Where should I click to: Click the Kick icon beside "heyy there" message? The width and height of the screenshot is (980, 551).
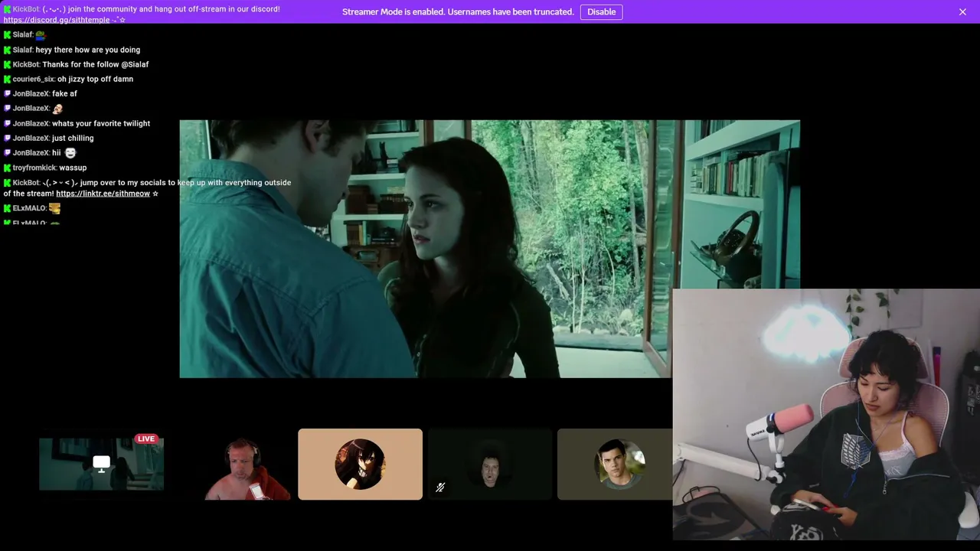click(x=8, y=50)
